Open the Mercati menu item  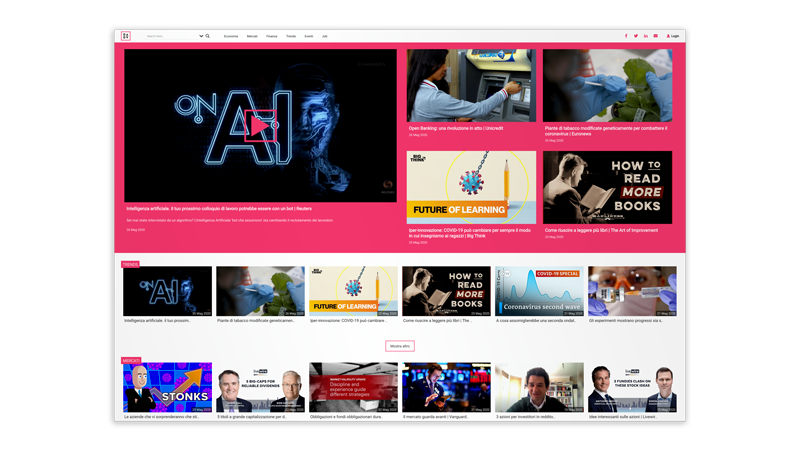tap(252, 36)
